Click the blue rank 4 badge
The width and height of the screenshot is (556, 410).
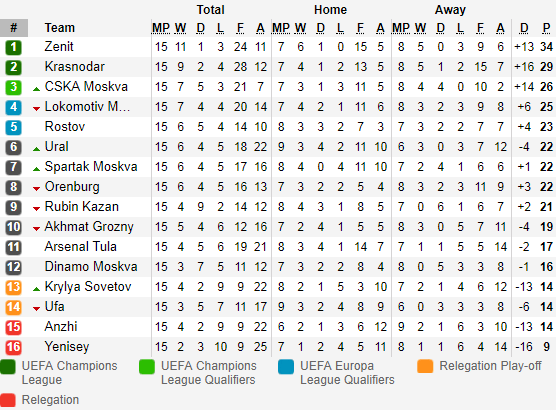[13, 107]
